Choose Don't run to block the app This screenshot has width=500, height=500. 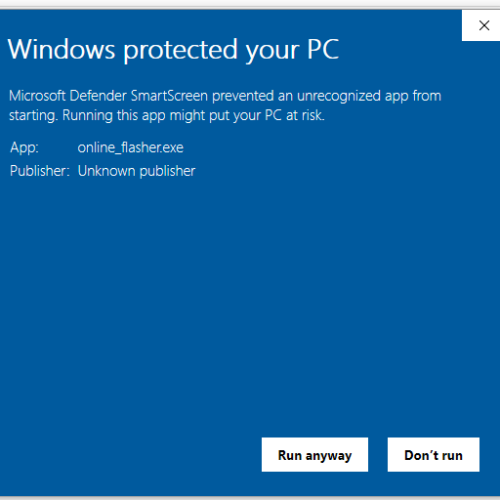[433, 455]
